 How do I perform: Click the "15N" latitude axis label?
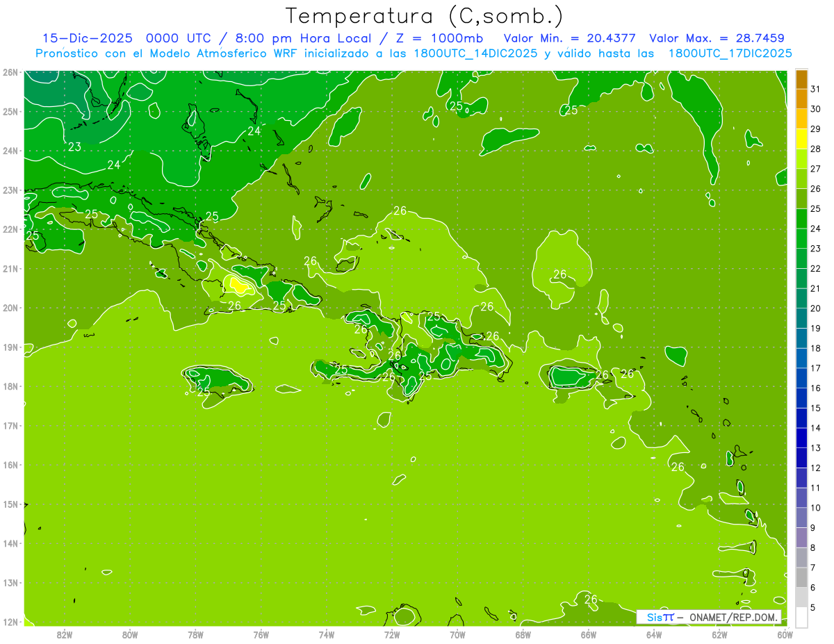tap(10, 504)
